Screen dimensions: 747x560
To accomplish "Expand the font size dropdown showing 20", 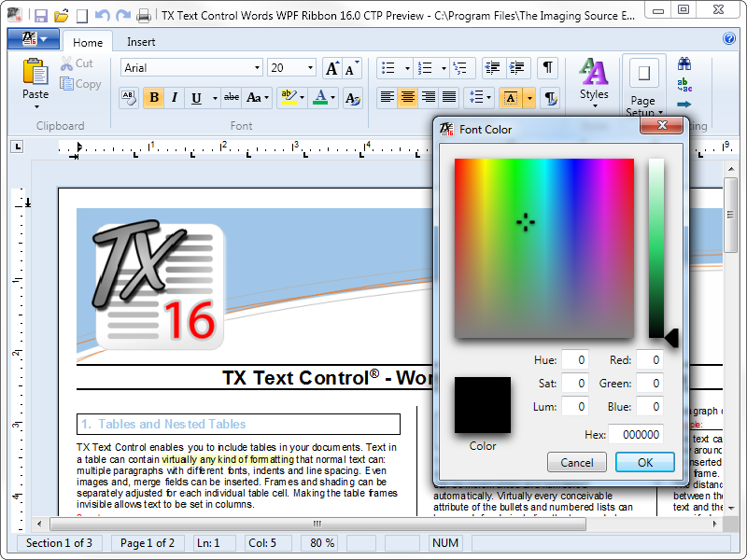I will [x=310, y=68].
